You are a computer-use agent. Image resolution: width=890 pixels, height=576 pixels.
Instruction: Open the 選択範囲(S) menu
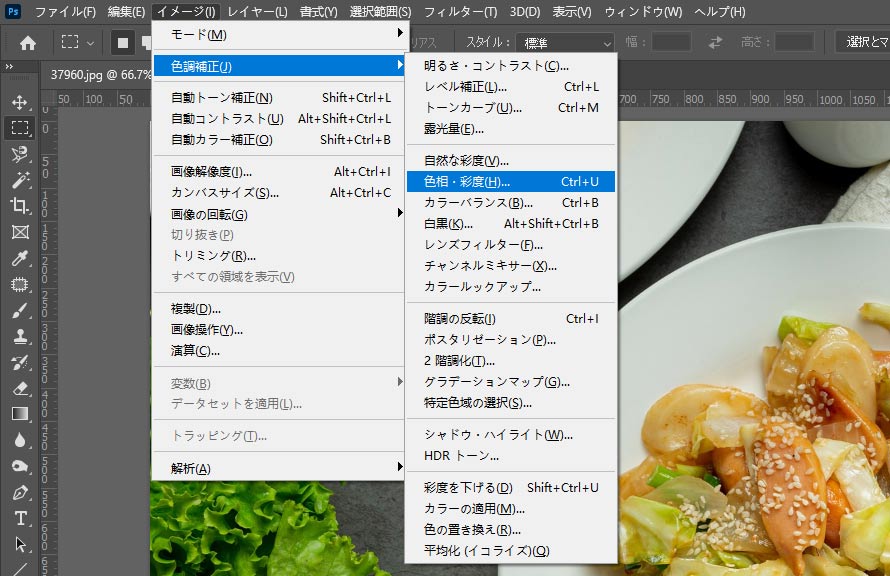click(380, 12)
